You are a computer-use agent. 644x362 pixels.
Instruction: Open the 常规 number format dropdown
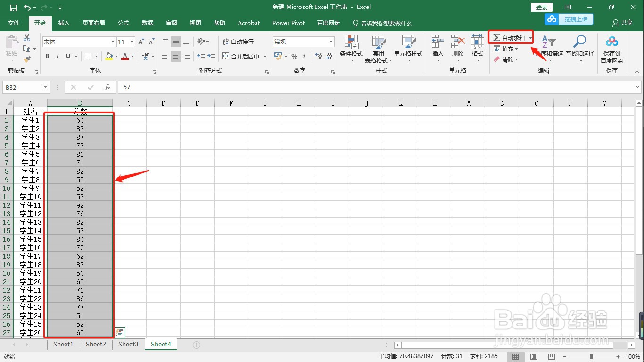pyautogui.click(x=331, y=42)
